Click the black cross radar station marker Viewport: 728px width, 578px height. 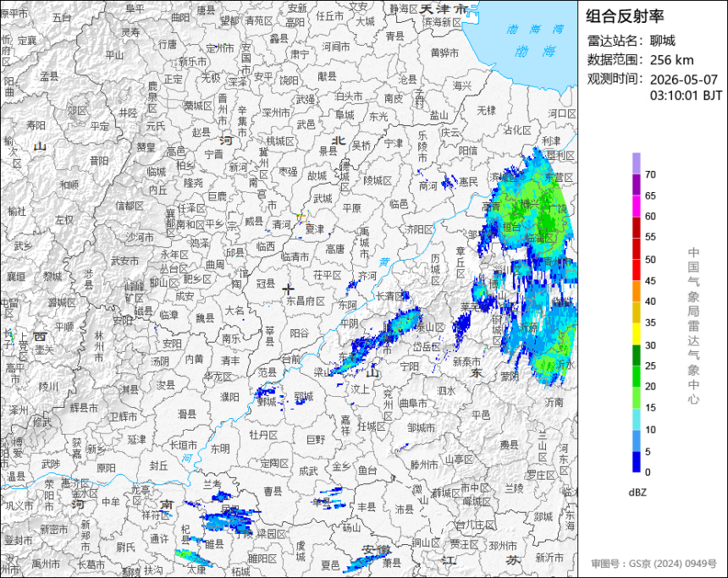pos(288,289)
